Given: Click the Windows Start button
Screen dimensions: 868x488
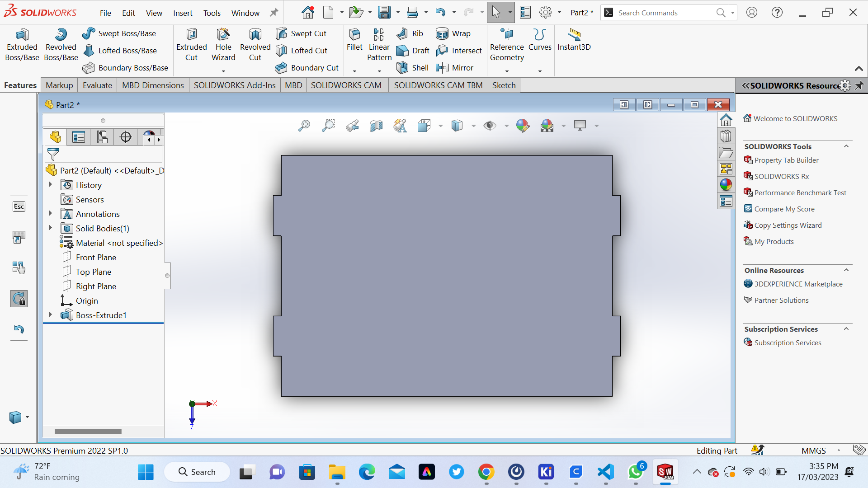Looking at the screenshot, I should (146, 472).
